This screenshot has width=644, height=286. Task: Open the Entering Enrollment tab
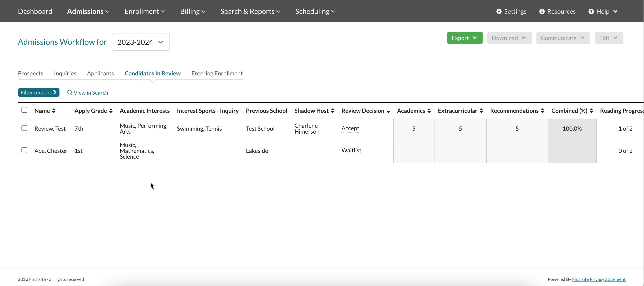(217, 73)
